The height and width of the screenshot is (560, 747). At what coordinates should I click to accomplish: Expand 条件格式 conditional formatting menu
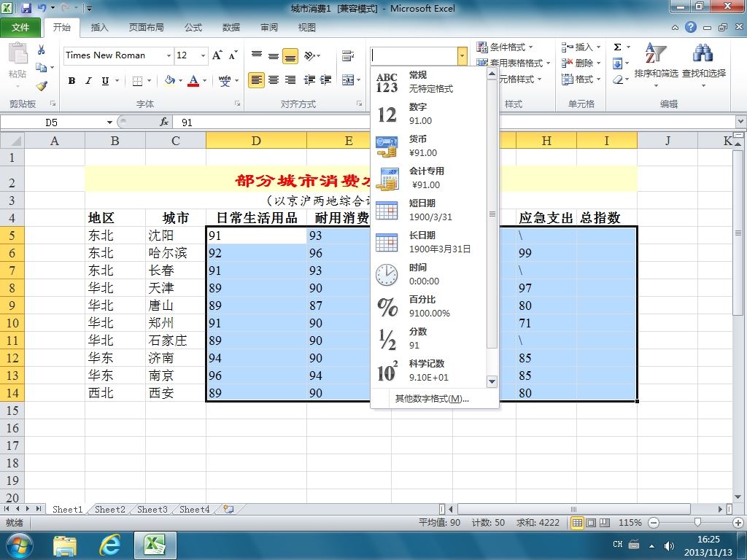(x=505, y=47)
